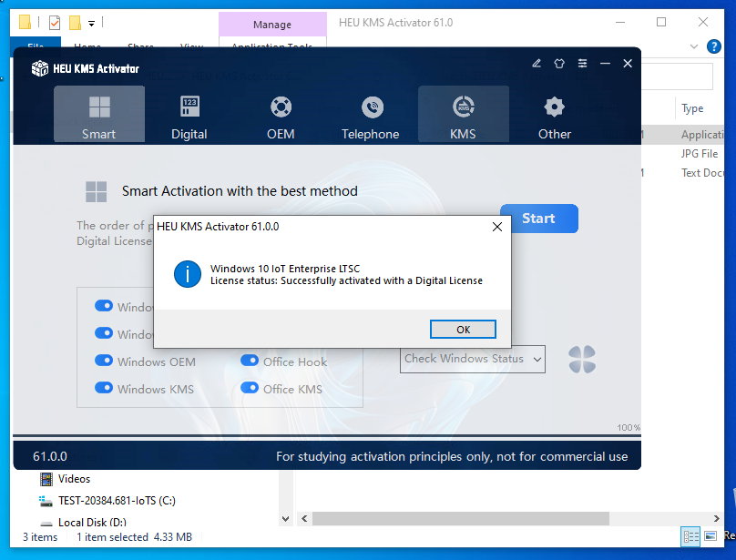Click the horizontal scrollbar left arrow
Viewport: 736px width, 560px height.
[x=304, y=519]
